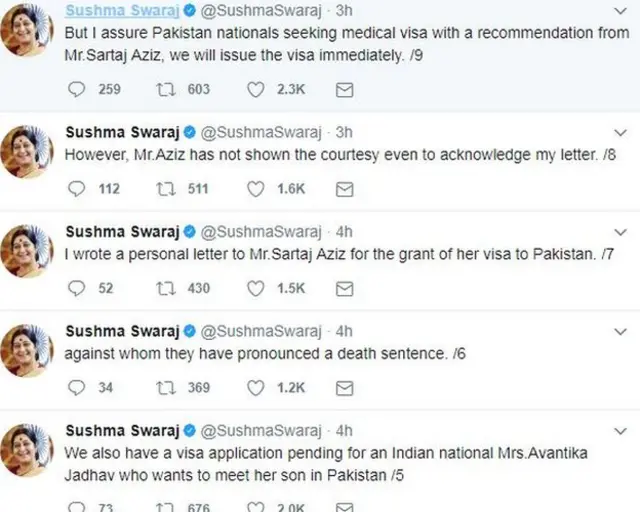
Task: Like the tweet ending /8
Action: 255,188
